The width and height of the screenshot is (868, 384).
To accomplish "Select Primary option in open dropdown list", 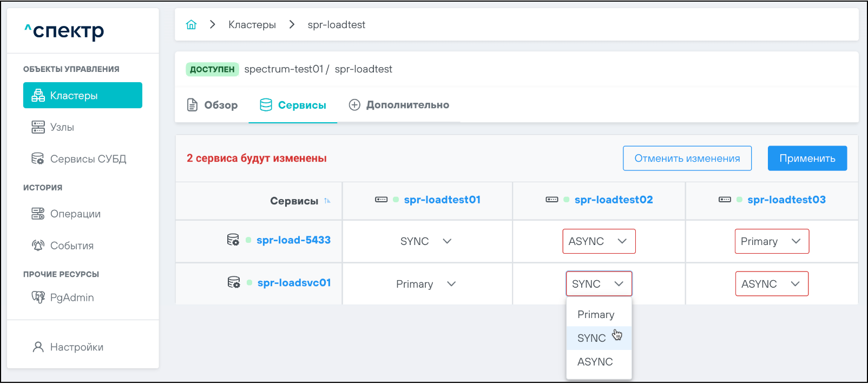I will [596, 315].
